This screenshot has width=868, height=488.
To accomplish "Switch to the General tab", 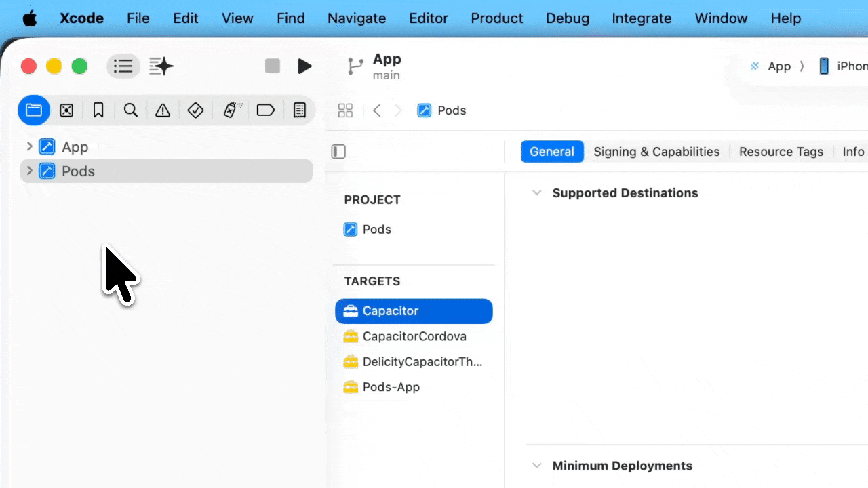I will pyautogui.click(x=552, y=152).
